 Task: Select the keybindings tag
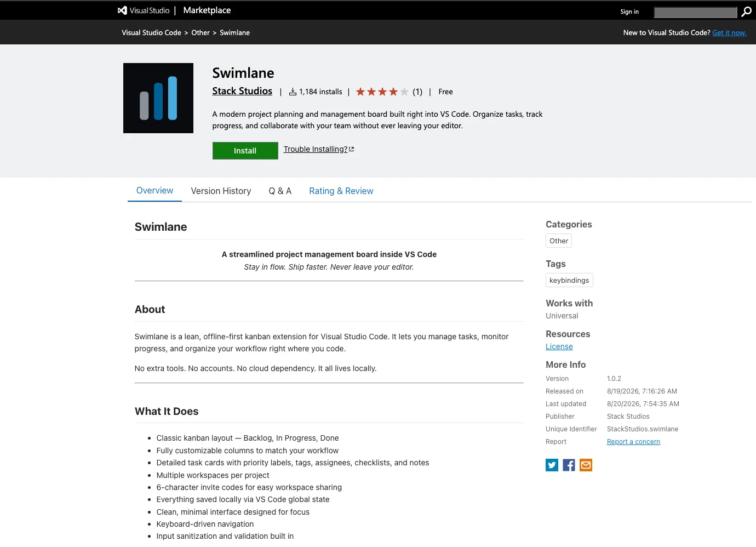tap(569, 280)
